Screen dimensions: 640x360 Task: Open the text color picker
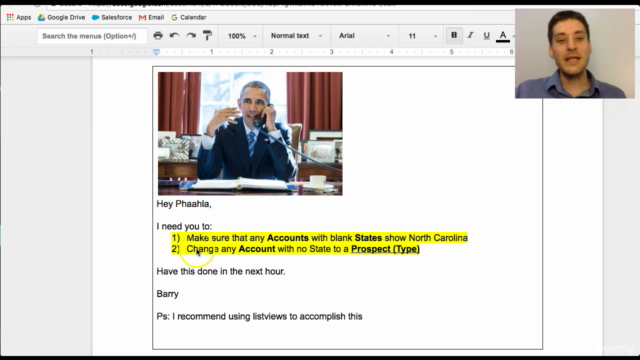point(503,36)
